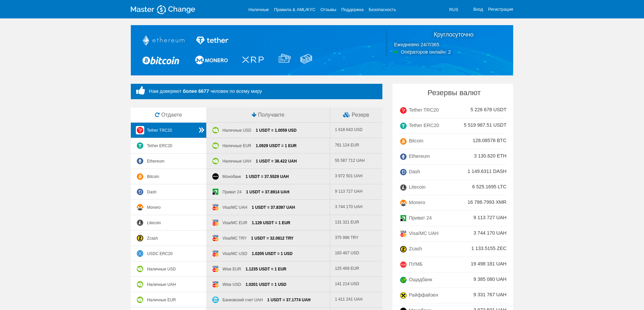This screenshot has height=310, width=644.
Task: Expand the Tether TRC20 row via double chevron
Action: click(x=201, y=130)
